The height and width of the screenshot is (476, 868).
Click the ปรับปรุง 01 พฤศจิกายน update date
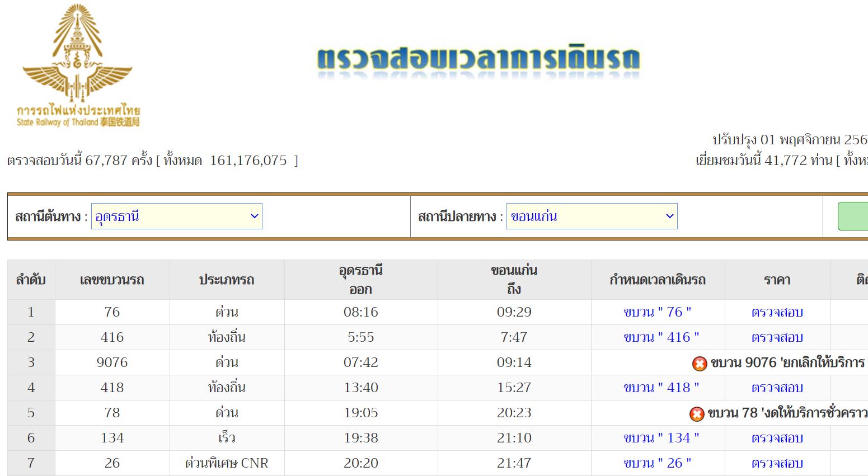coord(790,140)
